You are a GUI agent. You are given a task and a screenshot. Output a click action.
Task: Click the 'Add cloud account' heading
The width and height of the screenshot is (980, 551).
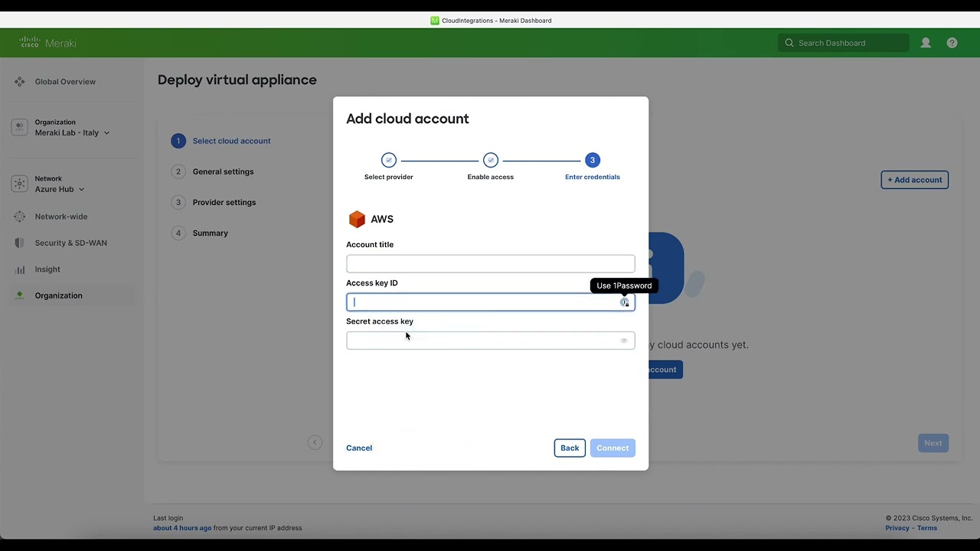pyautogui.click(x=407, y=119)
